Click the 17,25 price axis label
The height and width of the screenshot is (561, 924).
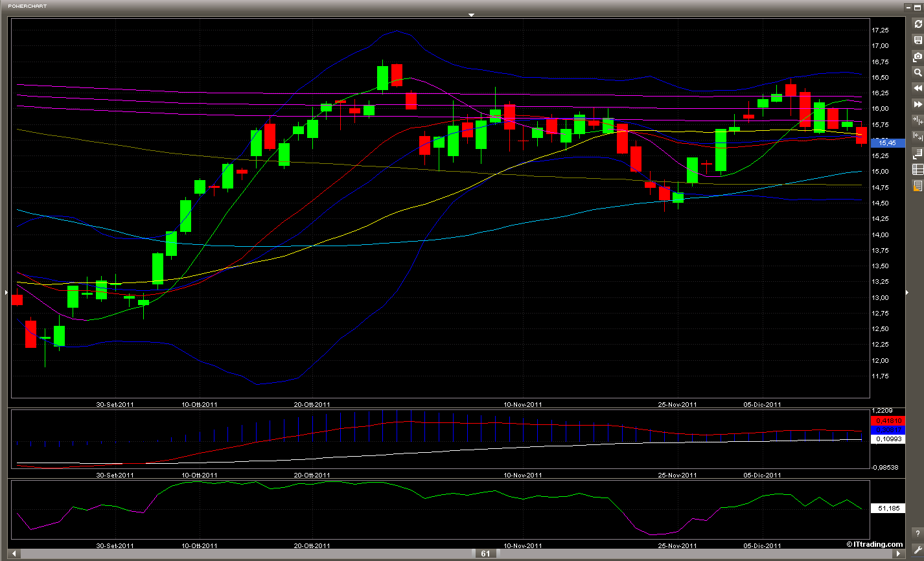pos(880,30)
